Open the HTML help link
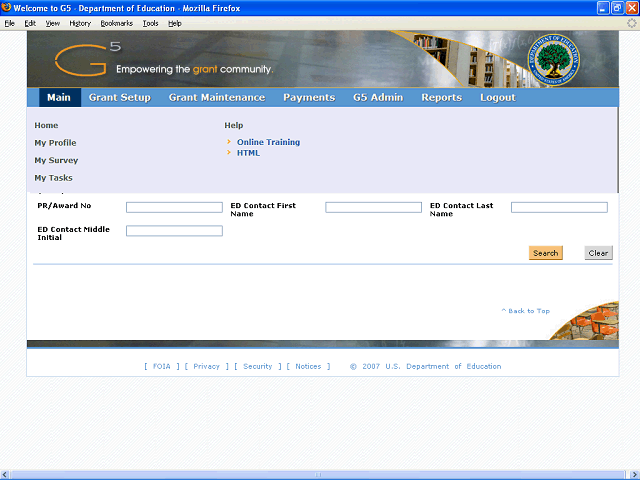640x480 pixels. 248,153
